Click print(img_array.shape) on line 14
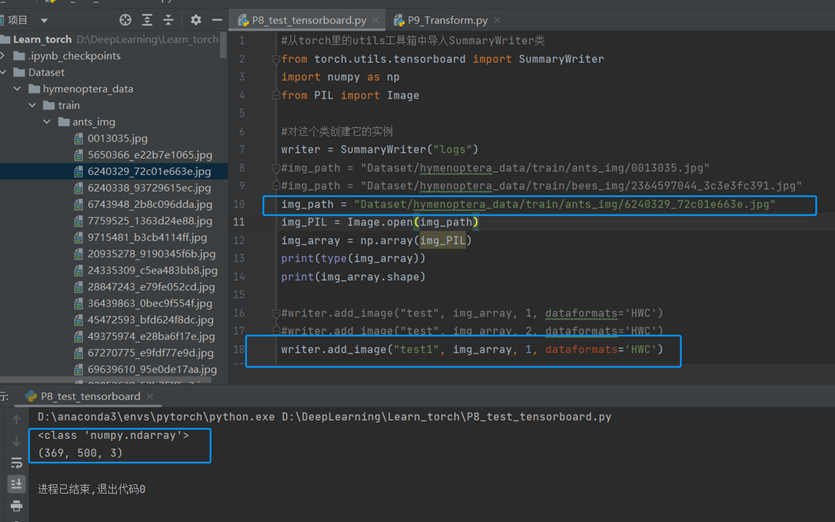Image resolution: width=835 pixels, height=522 pixels. point(353,277)
